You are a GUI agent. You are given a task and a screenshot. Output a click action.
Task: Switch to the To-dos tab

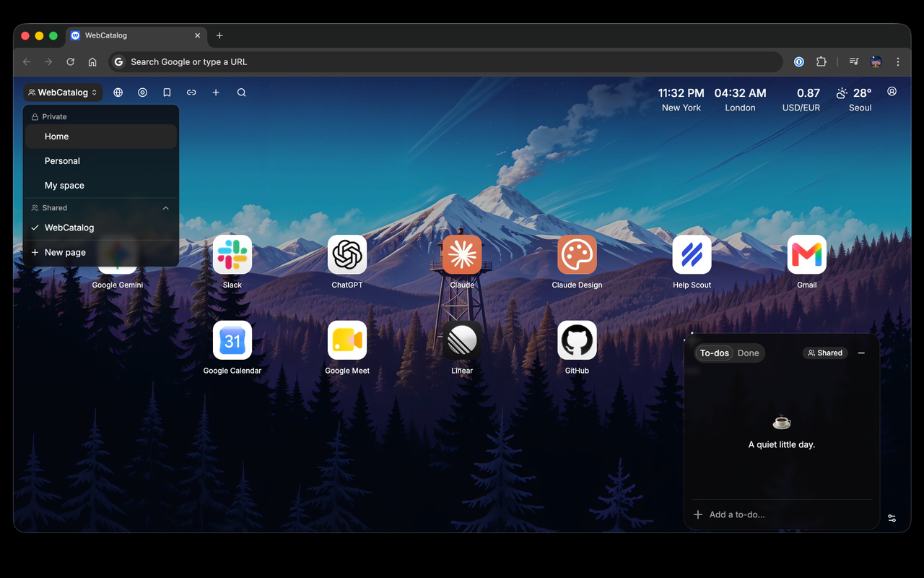click(x=715, y=353)
